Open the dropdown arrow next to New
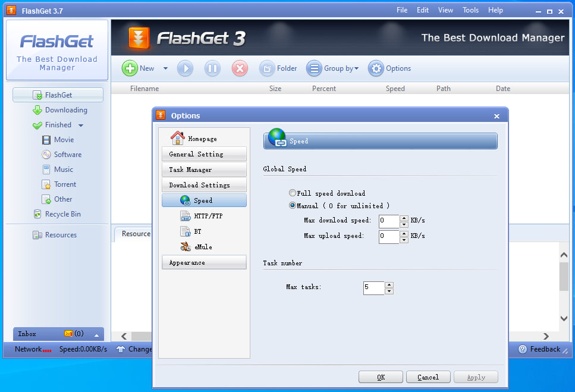Image resolution: width=575 pixels, height=392 pixels. click(165, 68)
